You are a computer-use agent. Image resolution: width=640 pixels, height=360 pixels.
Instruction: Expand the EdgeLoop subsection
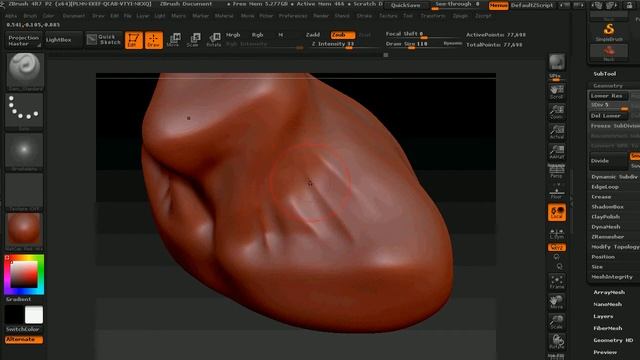tap(605, 187)
